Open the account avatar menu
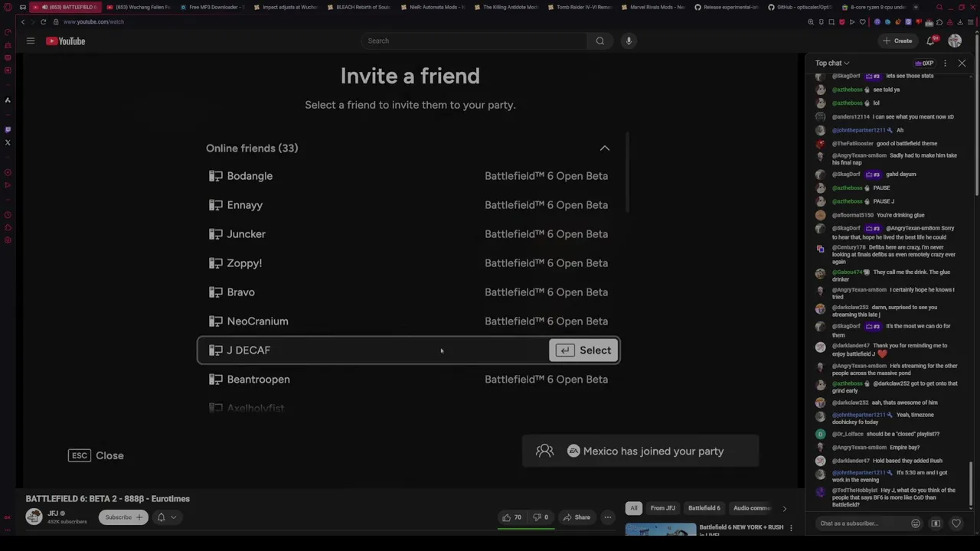The height and width of the screenshot is (551, 980). click(955, 41)
